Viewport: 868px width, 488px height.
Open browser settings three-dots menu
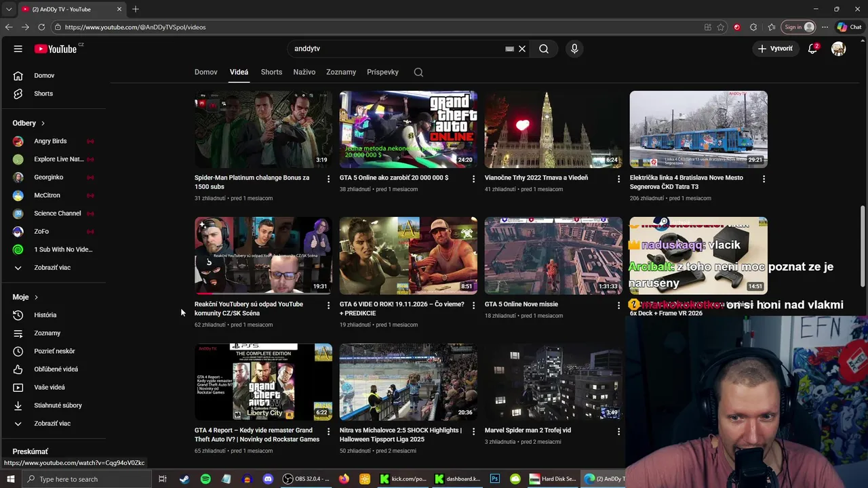pyautogui.click(x=825, y=27)
